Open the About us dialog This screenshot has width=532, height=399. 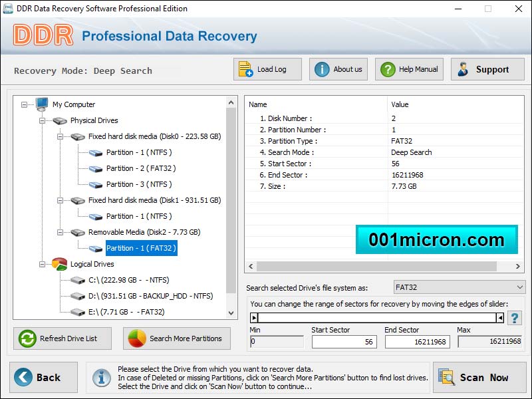coord(322,68)
